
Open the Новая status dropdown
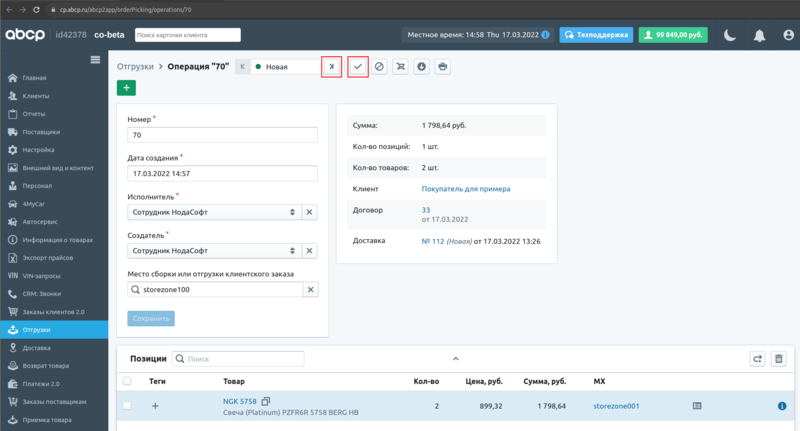[286, 67]
